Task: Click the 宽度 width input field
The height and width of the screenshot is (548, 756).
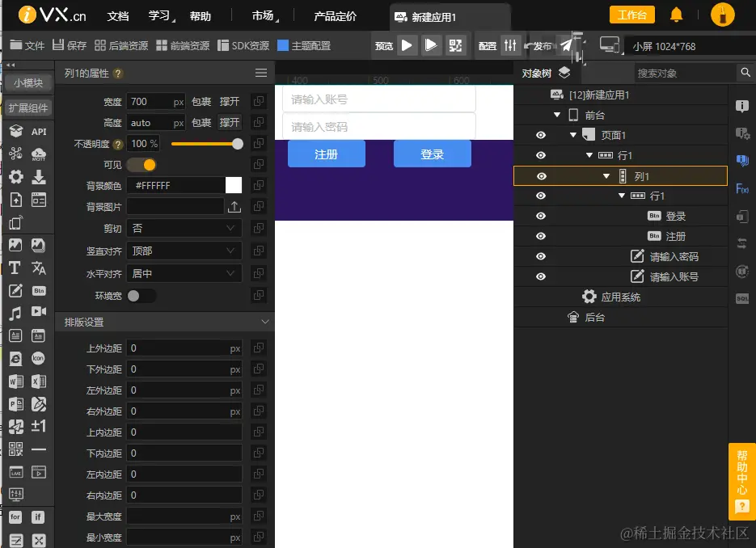Action: coord(156,102)
